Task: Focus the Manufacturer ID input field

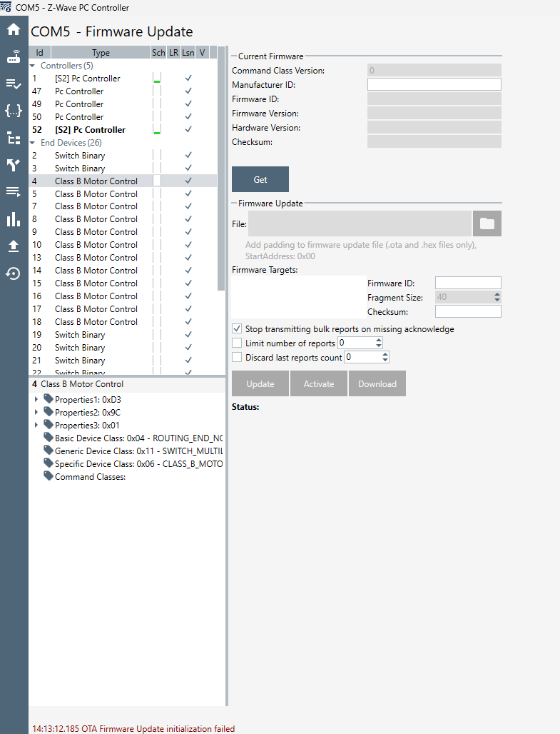Action: pyautogui.click(x=434, y=84)
